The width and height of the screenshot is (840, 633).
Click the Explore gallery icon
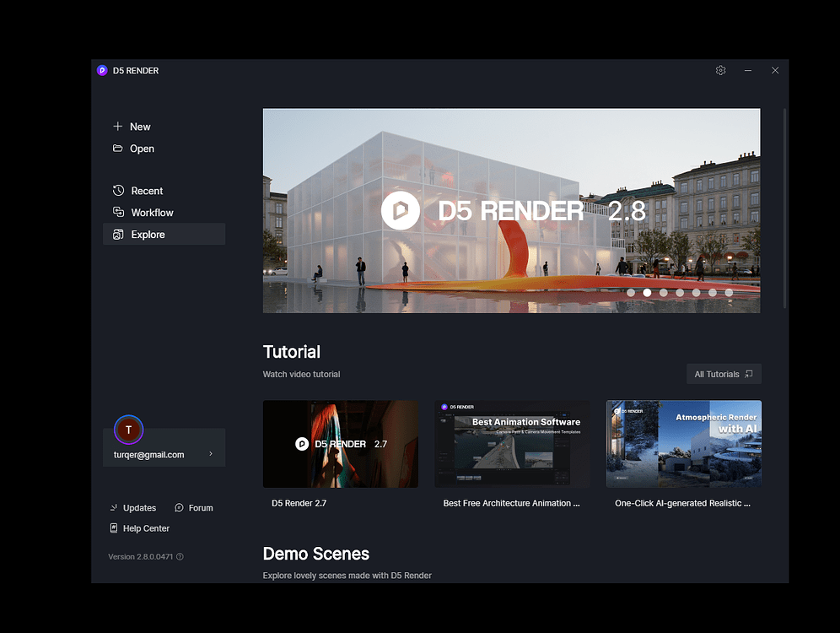click(x=118, y=235)
